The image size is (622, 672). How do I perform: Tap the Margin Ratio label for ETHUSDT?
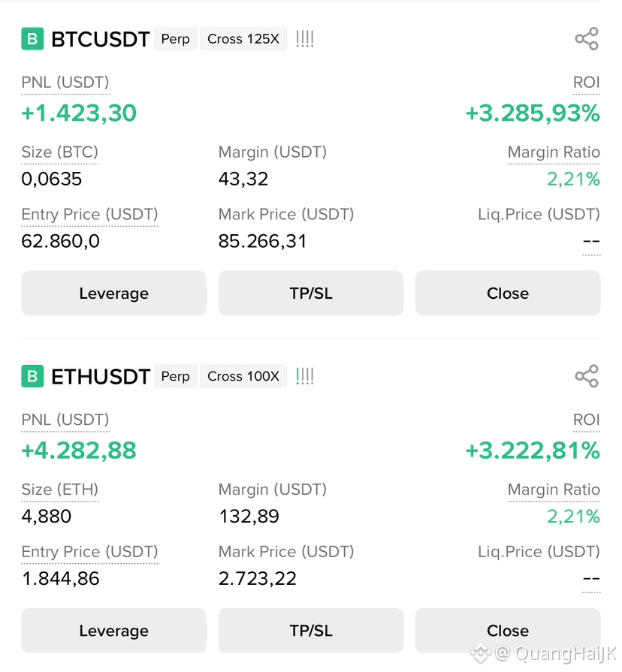tap(554, 490)
